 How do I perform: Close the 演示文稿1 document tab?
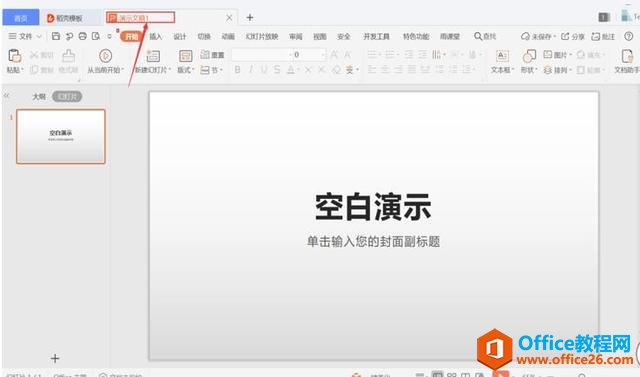point(229,18)
